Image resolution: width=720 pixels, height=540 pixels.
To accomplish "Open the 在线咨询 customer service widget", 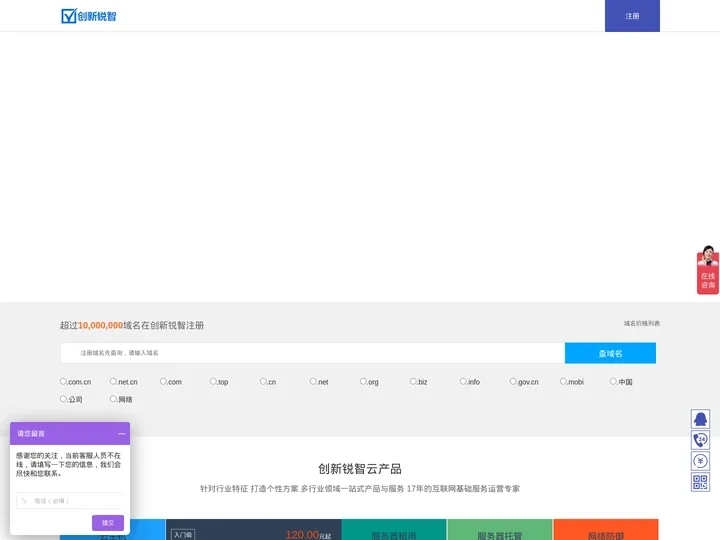I will coord(708,270).
